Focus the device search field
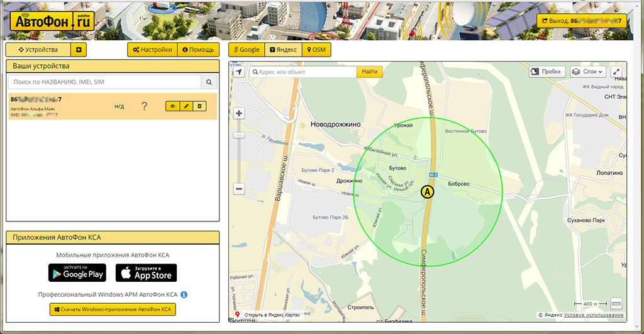644x334 pixels. click(x=105, y=82)
